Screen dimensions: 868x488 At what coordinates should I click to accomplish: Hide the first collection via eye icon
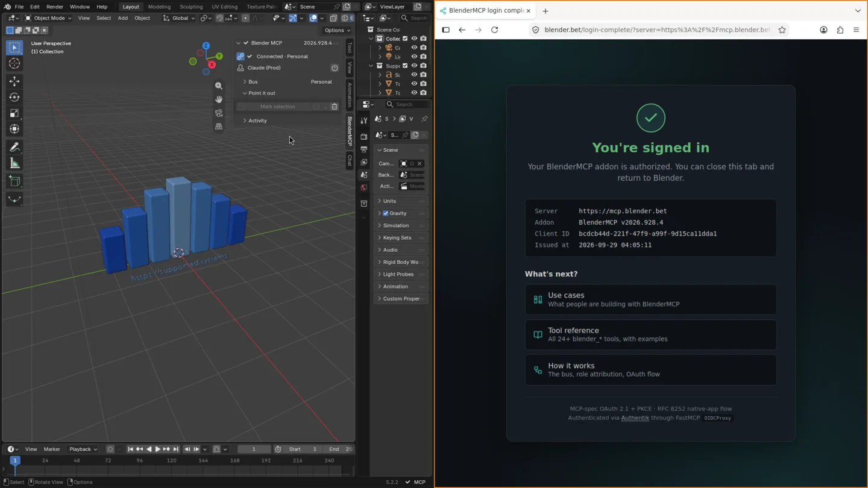(x=414, y=39)
